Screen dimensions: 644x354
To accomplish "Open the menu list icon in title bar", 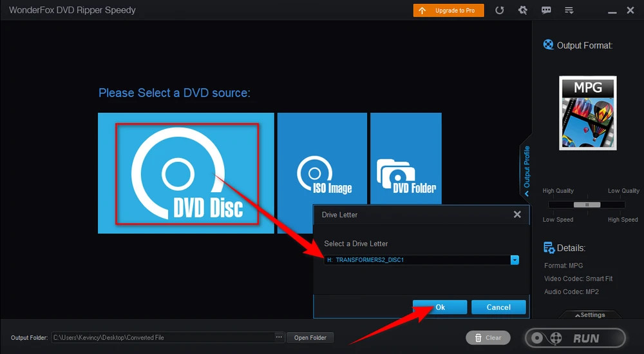I will 569,10.
